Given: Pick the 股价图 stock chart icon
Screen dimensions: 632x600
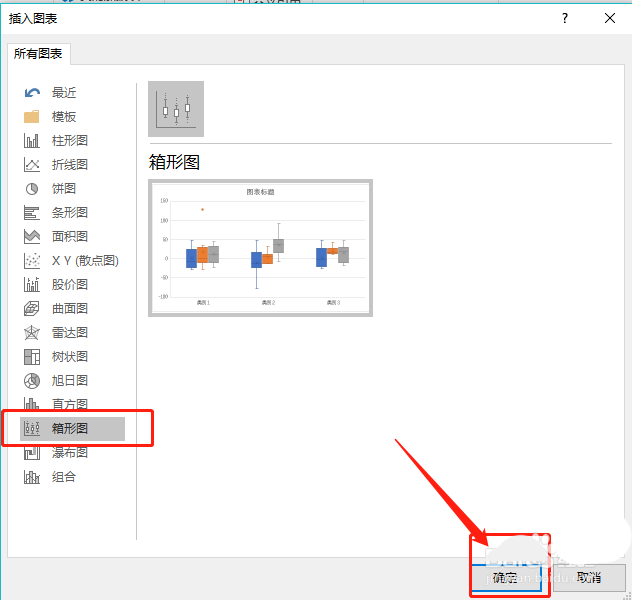Looking at the screenshot, I should (32, 285).
